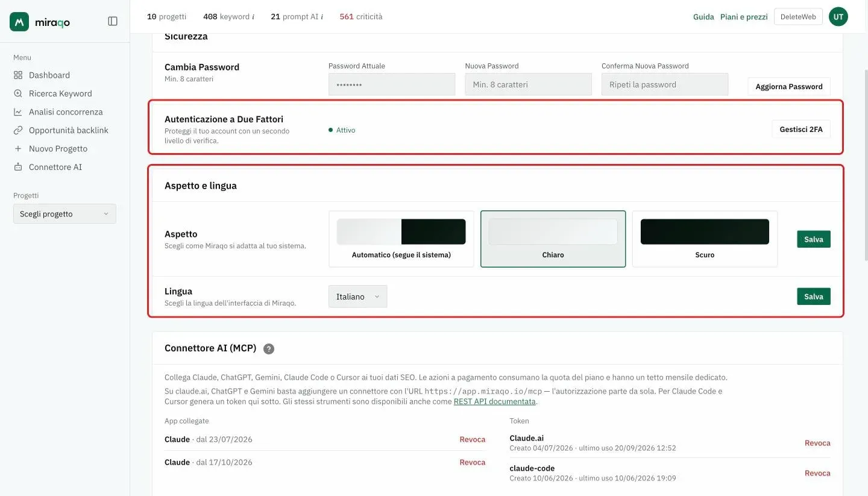Click the Aggiorna Password button

pyautogui.click(x=789, y=87)
